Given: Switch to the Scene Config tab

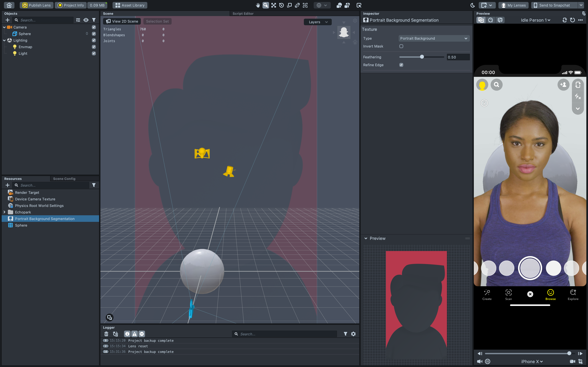Looking at the screenshot, I should pyautogui.click(x=64, y=179).
